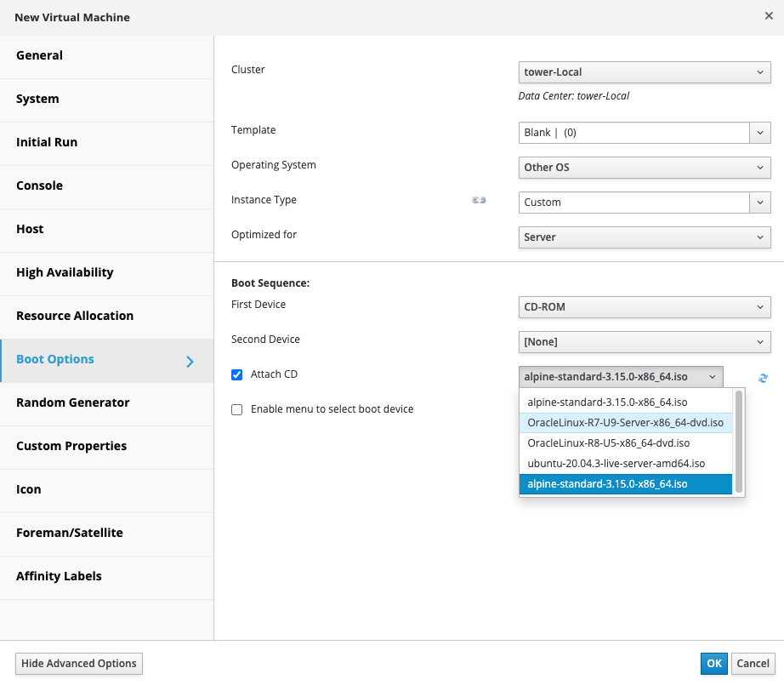
Task: Click the Instance Type link chain icon
Action: click(479, 201)
